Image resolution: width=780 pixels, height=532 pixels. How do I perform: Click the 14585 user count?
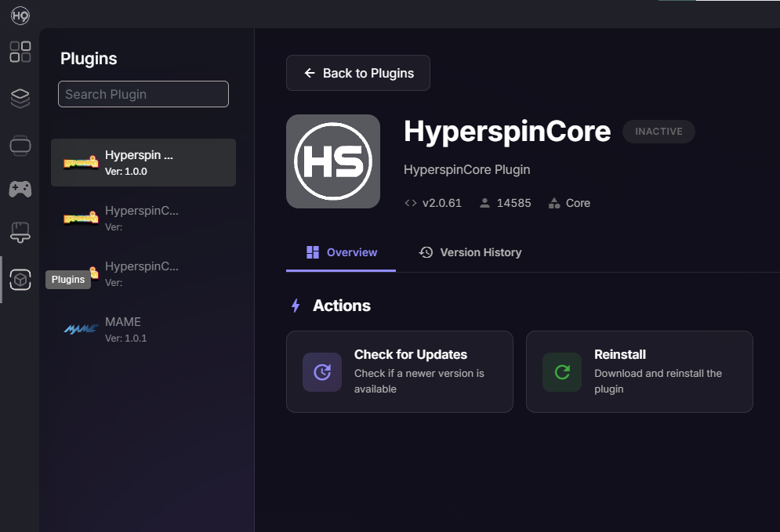click(x=506, y=203)
